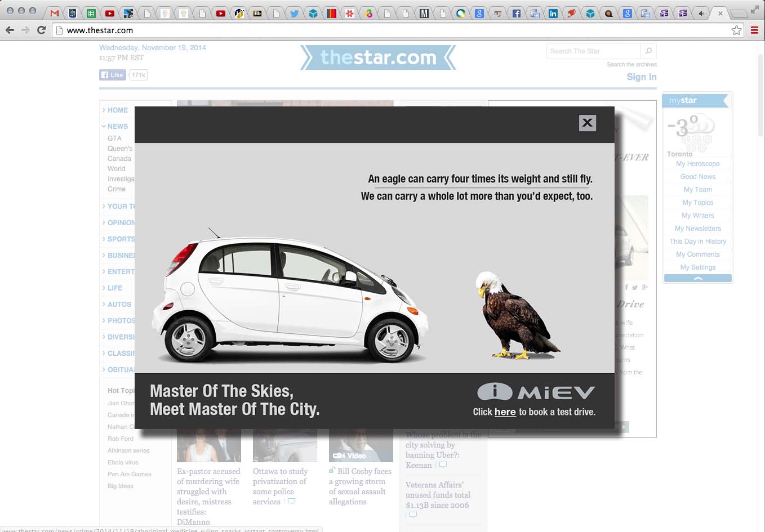This screenshot has width=765, height=532.
Task: Collapse the mystar panel with up arrow
Action: point(698,278)
